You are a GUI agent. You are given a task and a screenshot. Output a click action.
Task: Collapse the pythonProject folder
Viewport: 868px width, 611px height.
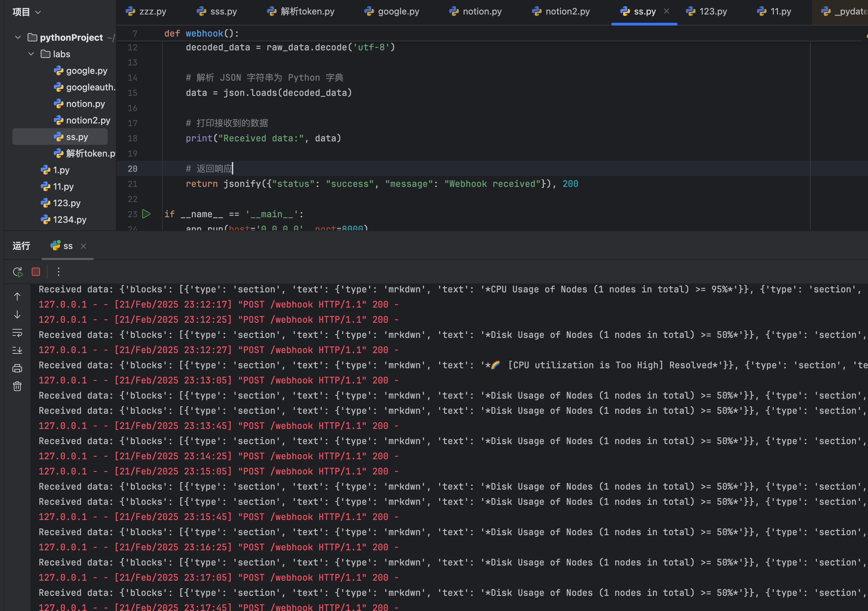pyautogui.click(x=18, y=37)
